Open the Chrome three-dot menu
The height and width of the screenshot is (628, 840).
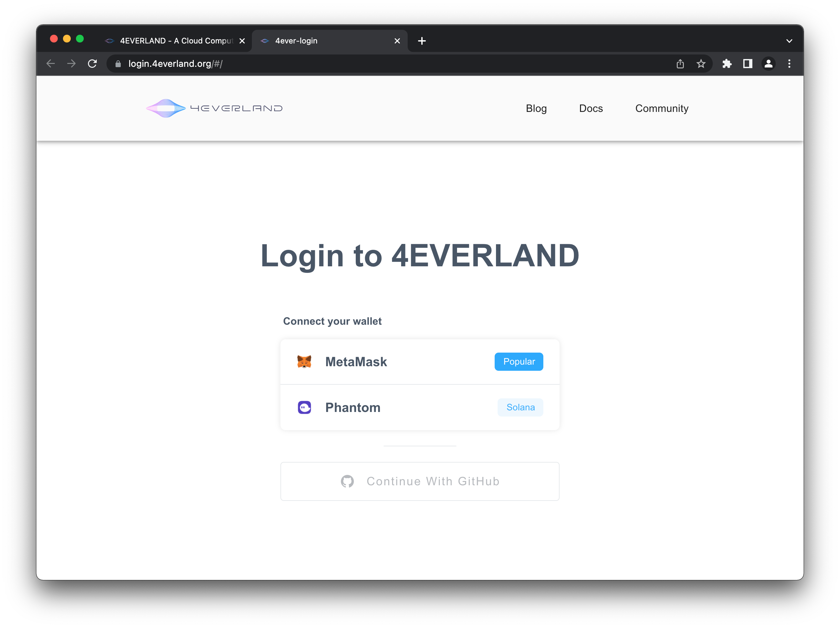[789, 64]
